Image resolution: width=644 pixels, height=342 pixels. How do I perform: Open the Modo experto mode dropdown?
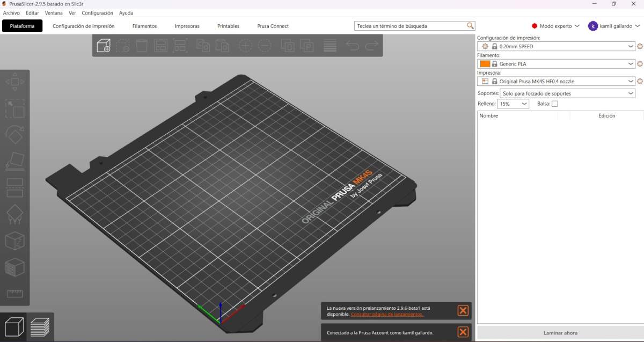coord(556,26)
